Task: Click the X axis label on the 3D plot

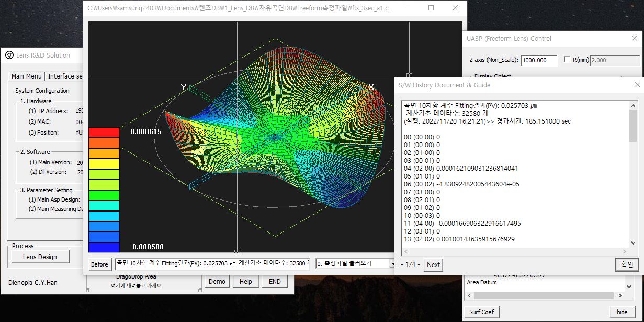Action: click(371, 87)
